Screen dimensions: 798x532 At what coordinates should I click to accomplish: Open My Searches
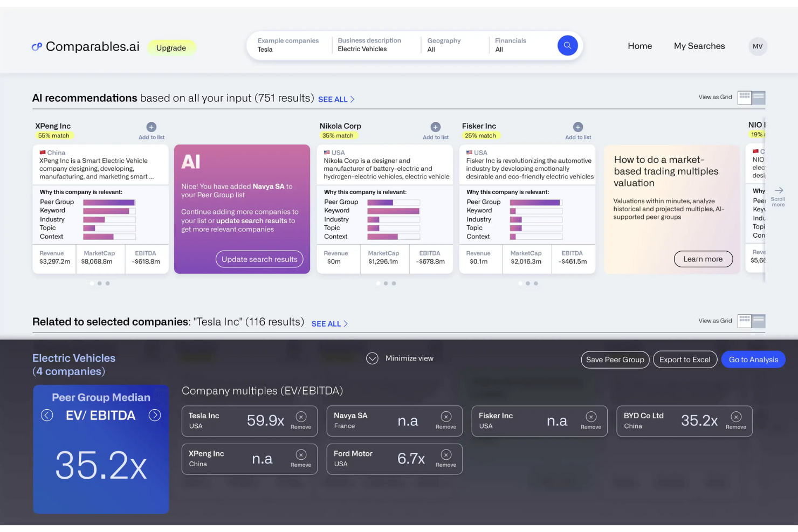[x=699, y=46]
